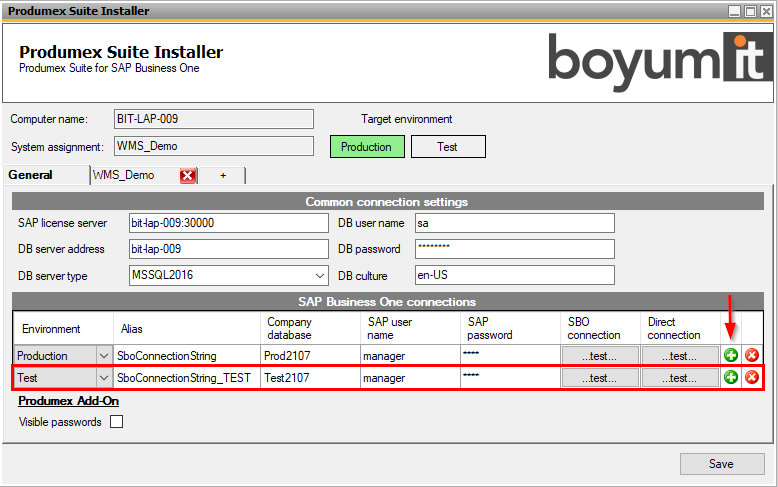Select Production target environment
The image size is (778, 487).
click(367, 147)
